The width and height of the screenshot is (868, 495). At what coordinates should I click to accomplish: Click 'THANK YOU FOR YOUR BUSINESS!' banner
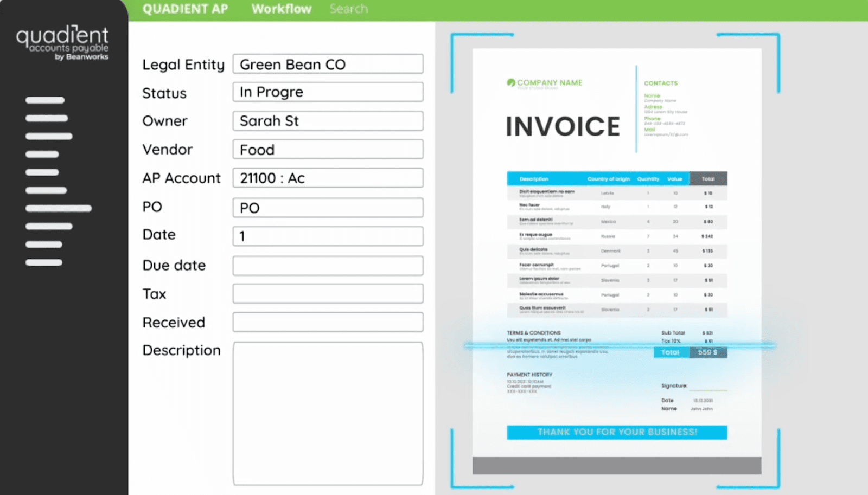pyautogui.click(x=617, y=432)
